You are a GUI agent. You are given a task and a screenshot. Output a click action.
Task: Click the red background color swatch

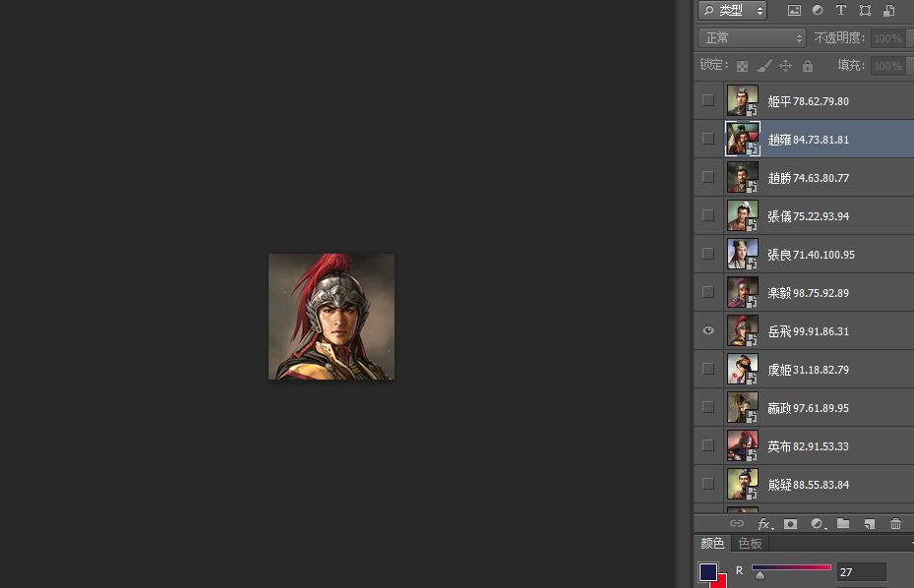coord(722,581)
